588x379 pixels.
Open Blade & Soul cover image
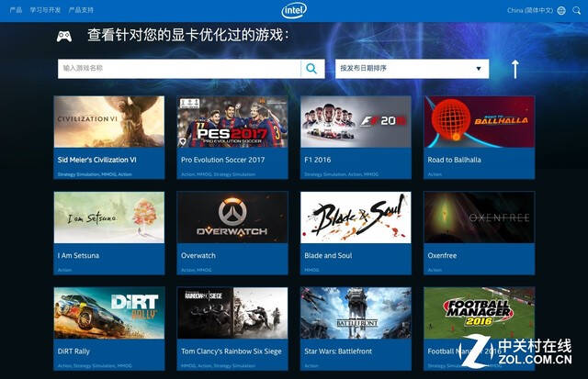coord(356,217)
